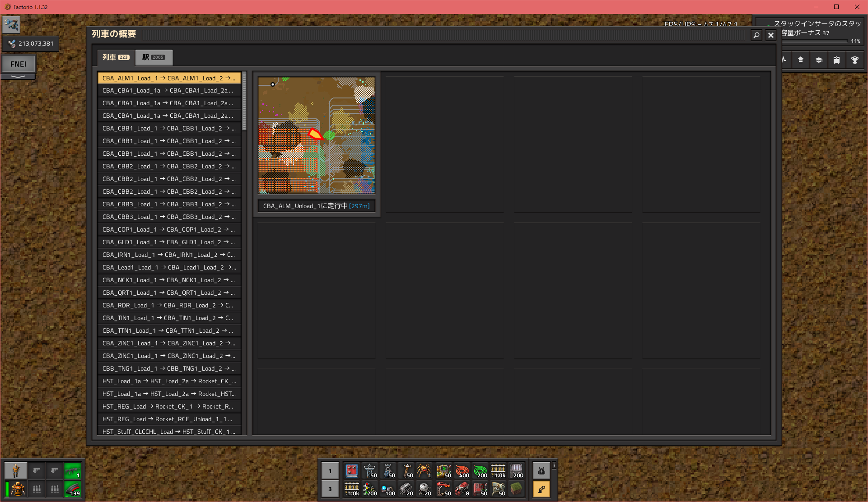The height and width of the screenshot is (502, 868).
Task: Click the CBA_ALM_Unload_1 status label
Action: point(317,206)
